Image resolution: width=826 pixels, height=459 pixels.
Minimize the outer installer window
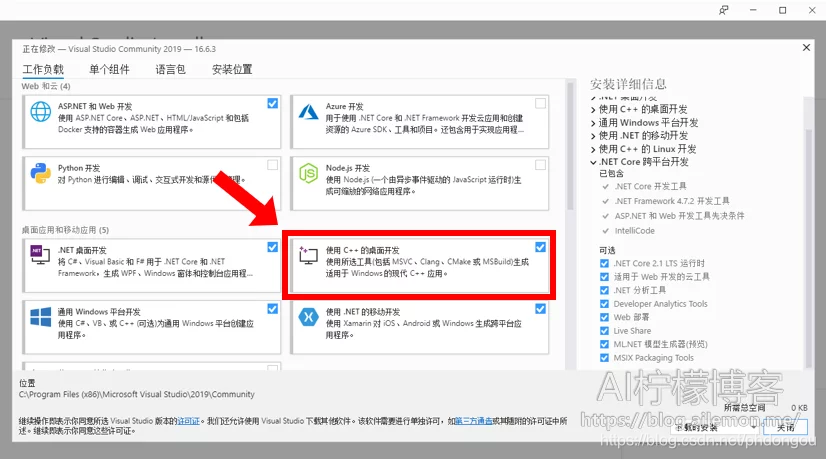[753, 10]
